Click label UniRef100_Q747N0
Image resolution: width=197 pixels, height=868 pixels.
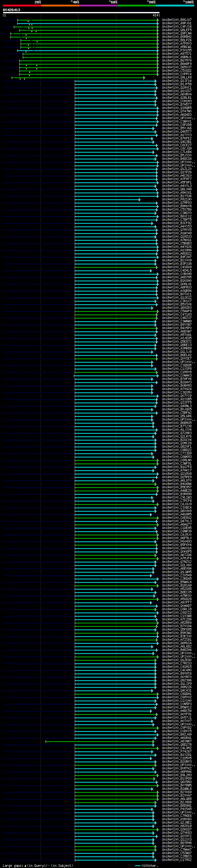coord(177,111)
